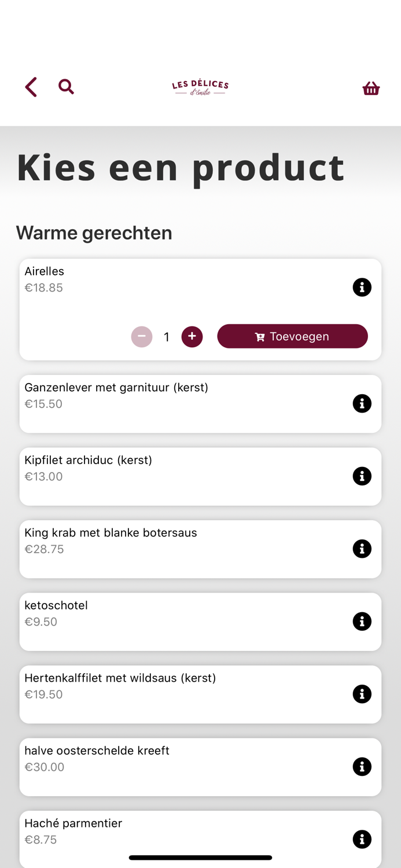
Task: Go back using the left chevron arrow
Action: click(x=31, y=87)
